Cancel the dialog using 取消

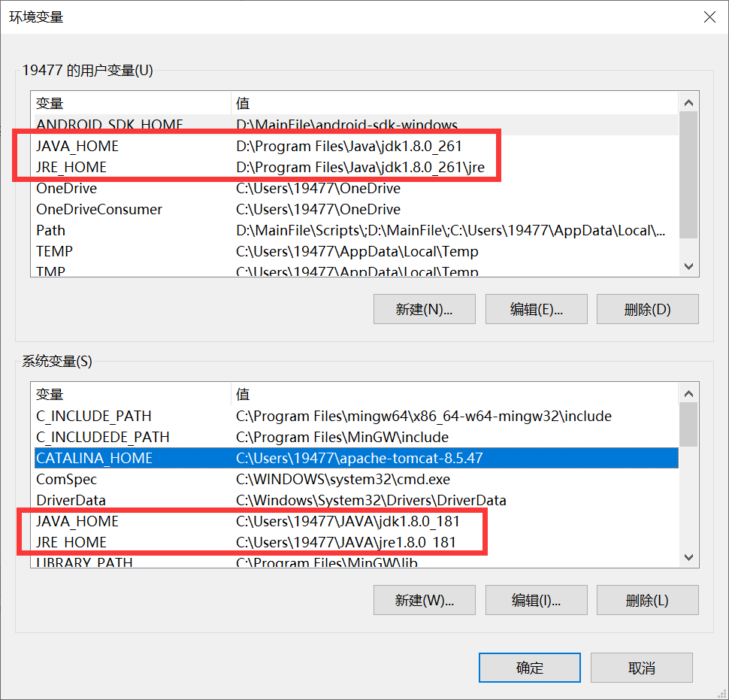coord(641,668)
